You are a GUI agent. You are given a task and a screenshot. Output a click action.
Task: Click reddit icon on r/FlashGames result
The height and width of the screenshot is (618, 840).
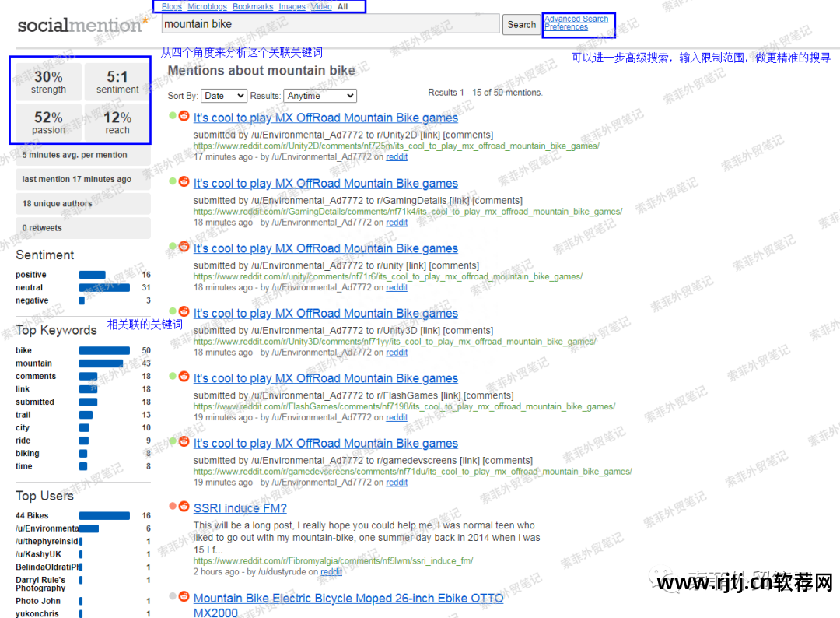[184, 377]
